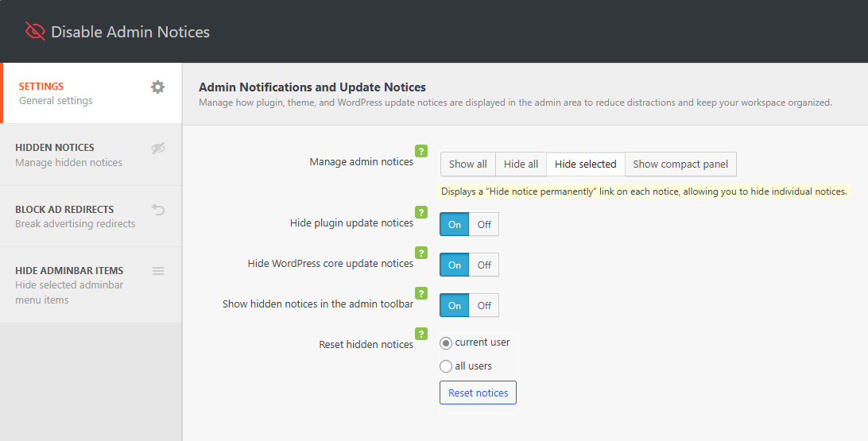Screen dimensions: 868x441
Task: Click help icon beside Manage admin notices
Action: pos(421,151)
